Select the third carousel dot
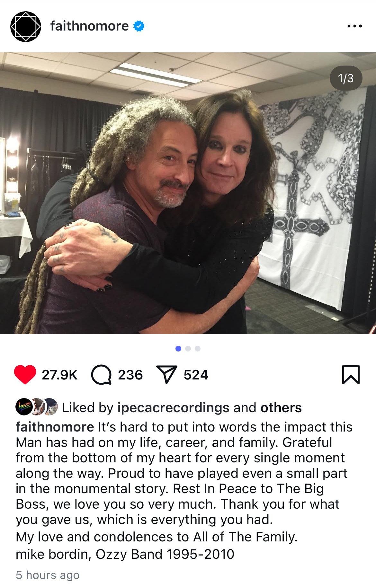The height and width of the screenshot is (588, 376). pos(198,349)
